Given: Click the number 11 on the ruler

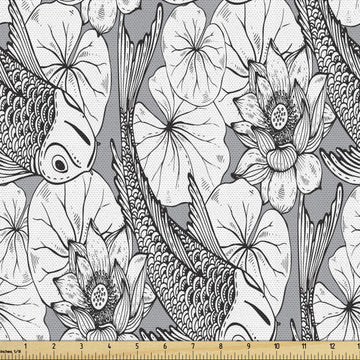Looking at the screenshot, I should tap(304, 346).
